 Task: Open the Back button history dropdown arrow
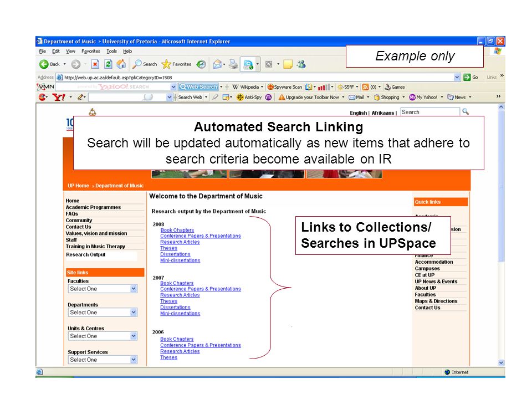pos(64,64)
